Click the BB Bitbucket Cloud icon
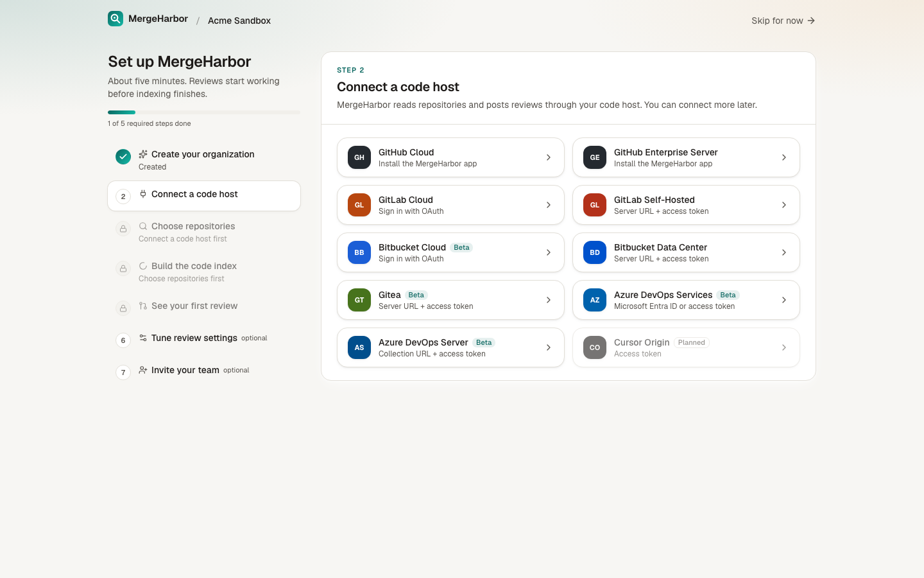 359,252
